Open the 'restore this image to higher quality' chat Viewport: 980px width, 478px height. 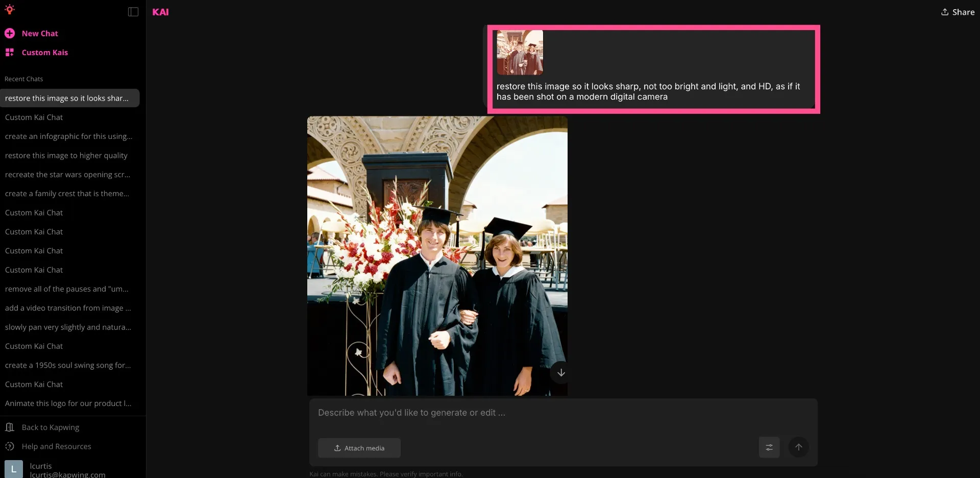(x=66, y=155)
